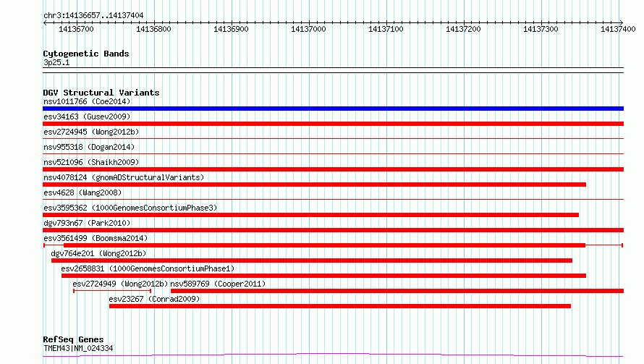Screen dimensions: 644x364
Task: Click the 14137300 ruler position label
Action: [541, 29]
